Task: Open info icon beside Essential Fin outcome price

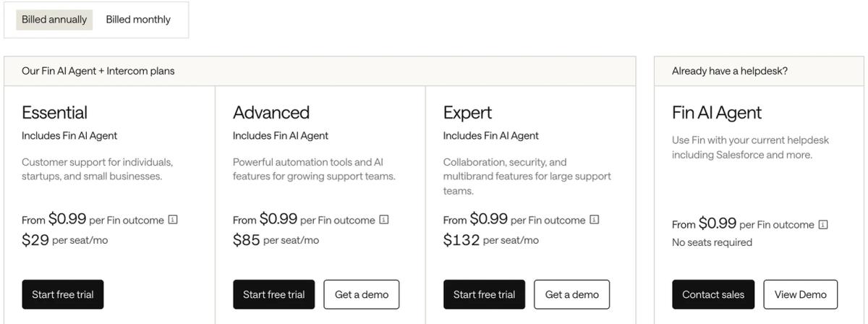Action: click(173, 220)
